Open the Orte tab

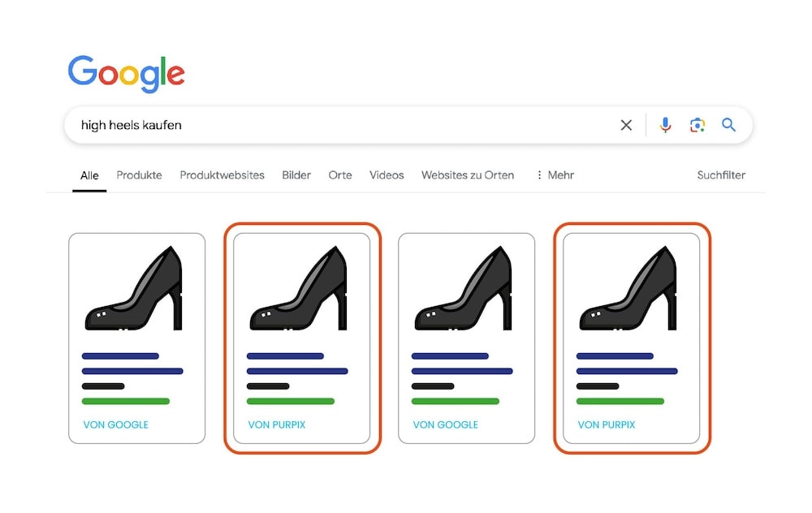[x=340, y=175]
